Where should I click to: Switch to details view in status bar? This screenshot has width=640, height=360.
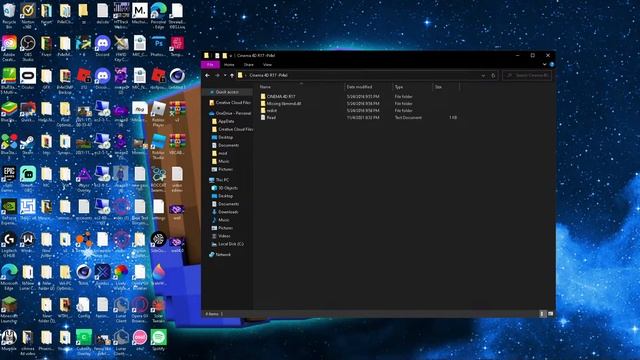coord(542,313)
